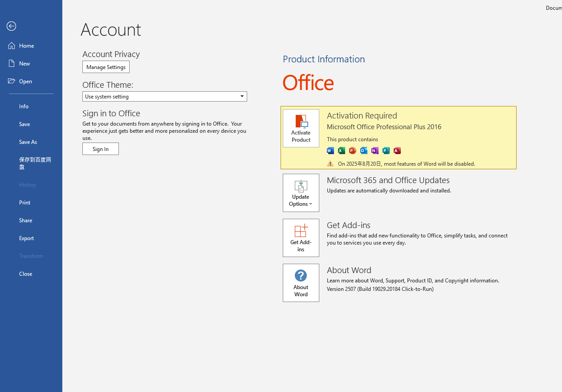
Task: Open About Word information
Action: 301,283
